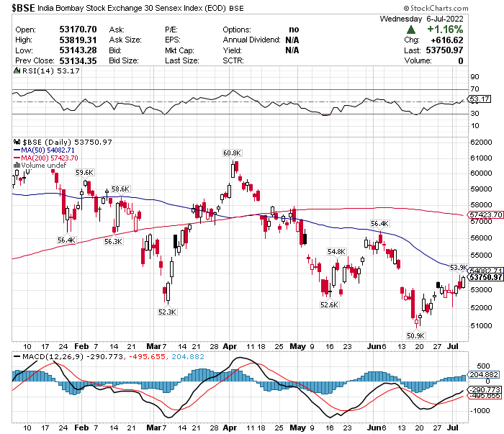Click the Last price 53750.97 in header
The height and width of the screenshot is (434, 504).
point(444,50)
